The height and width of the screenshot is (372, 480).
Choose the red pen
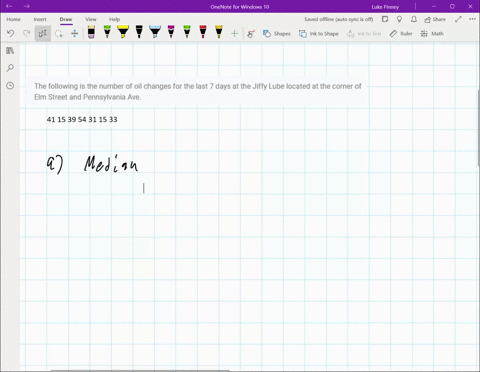tap(203, 32)
